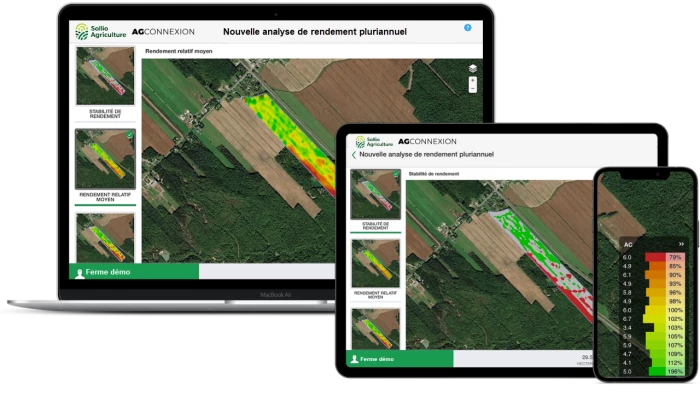Click the '98%' legend value on the phone
The height and width of the screenshot is (400, 700).
(x=675, y=301)
